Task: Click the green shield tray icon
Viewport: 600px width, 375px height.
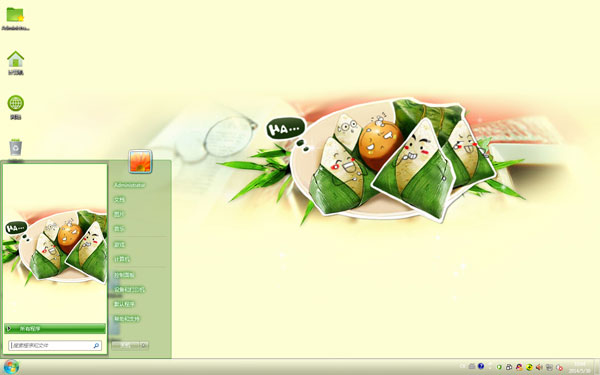Action: pyautogui.click(x=499, y=367)
